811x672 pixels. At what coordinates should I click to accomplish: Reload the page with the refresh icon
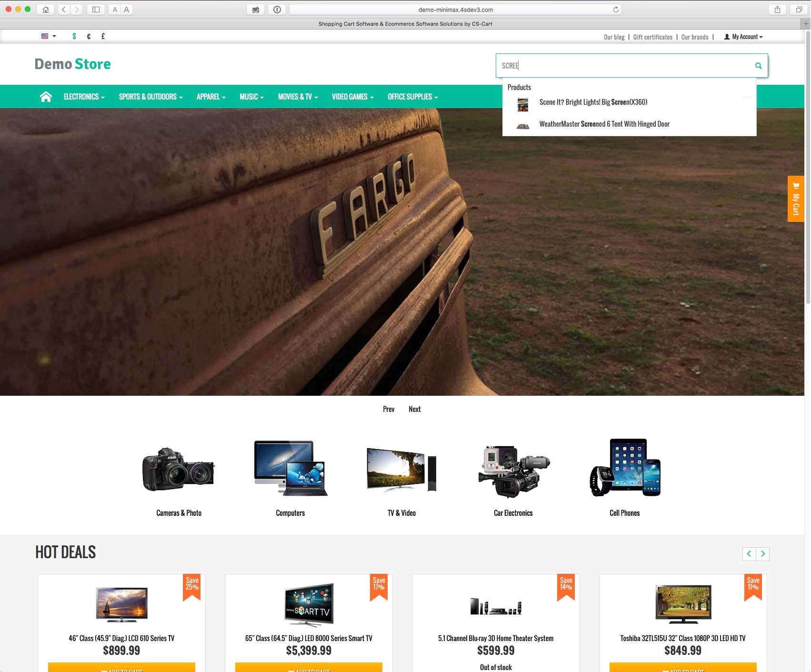616,10
